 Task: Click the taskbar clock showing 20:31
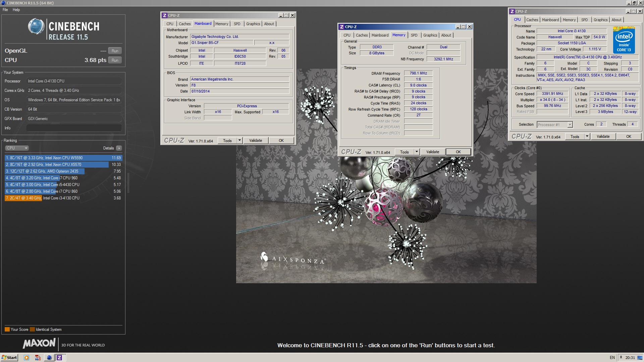(630, 357)
